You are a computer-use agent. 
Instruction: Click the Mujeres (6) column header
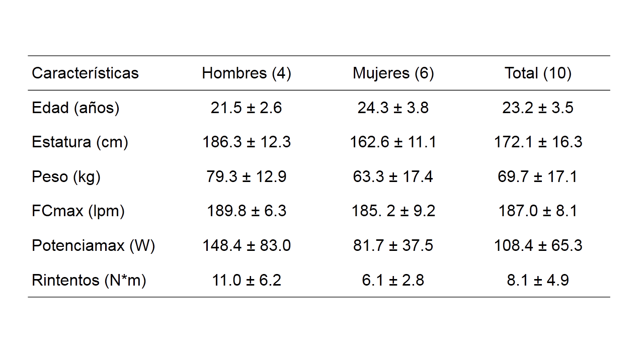pos(393,73)
